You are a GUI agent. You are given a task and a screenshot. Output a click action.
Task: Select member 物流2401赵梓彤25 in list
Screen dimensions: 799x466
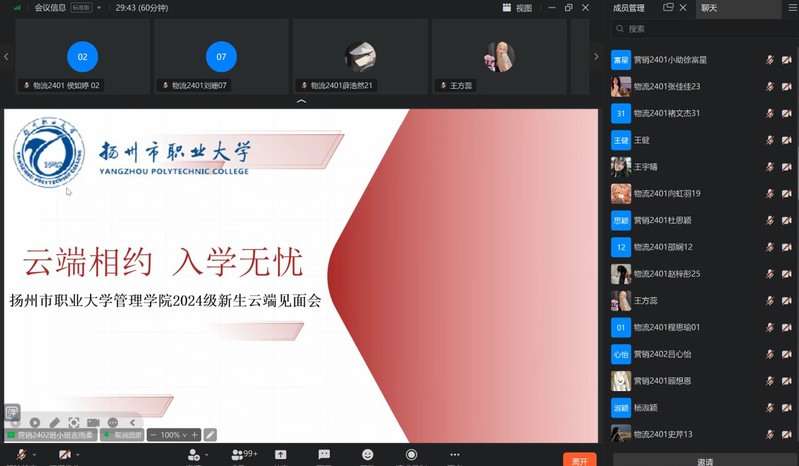(x=703, y=274)
